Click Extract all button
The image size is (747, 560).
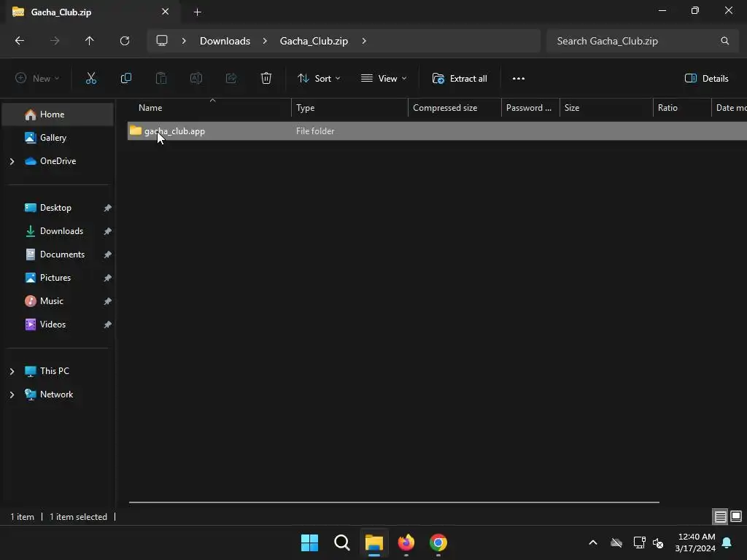click(460, 79)
